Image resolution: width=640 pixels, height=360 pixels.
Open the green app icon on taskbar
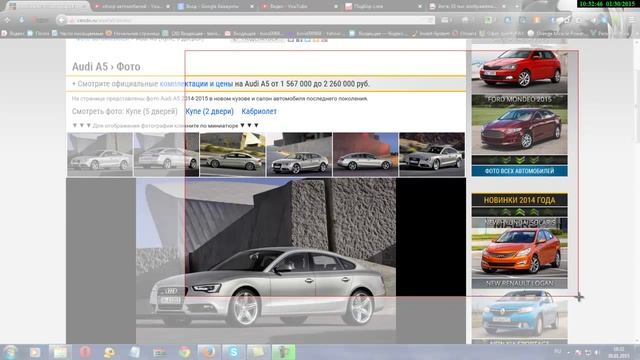point(284,352)
